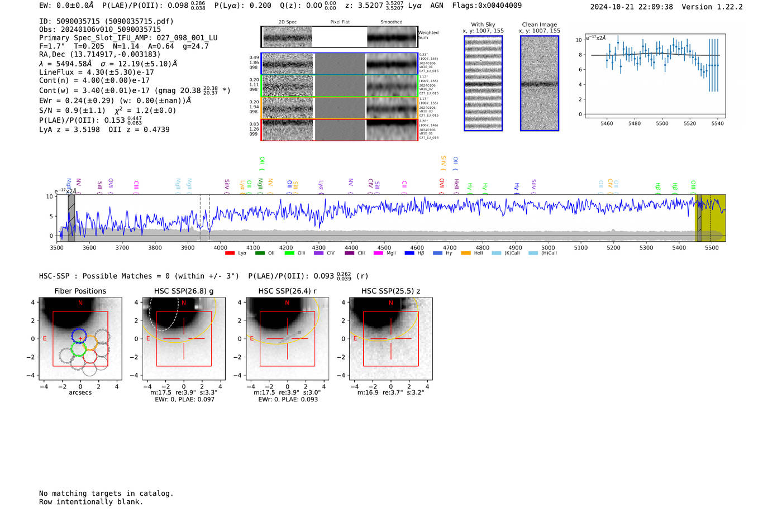Click the Fiber Positions panel

click(x=80, y=339)
